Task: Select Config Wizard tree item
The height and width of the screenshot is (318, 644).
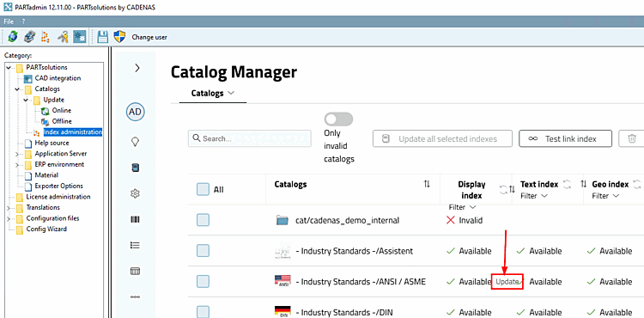Action: point(46,229)
